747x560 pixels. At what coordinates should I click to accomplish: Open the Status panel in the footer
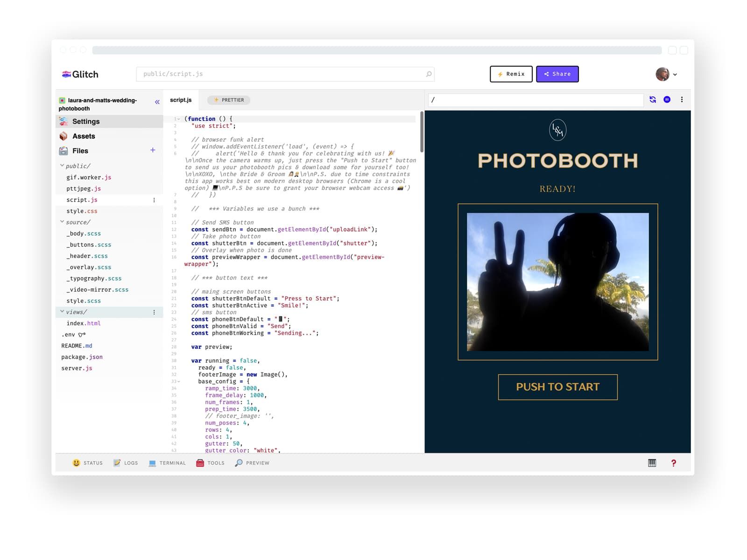tap(87, 463)
